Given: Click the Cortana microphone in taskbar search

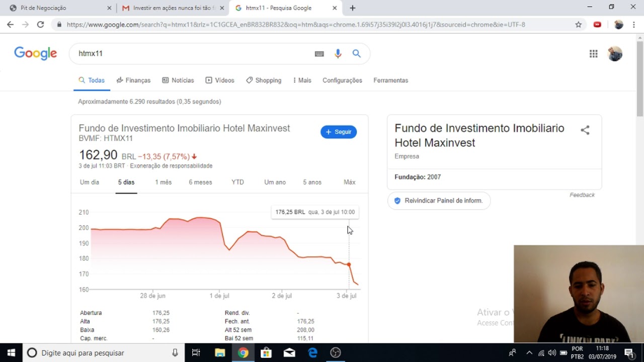Looking at the screenshot, I should point(175,352).
